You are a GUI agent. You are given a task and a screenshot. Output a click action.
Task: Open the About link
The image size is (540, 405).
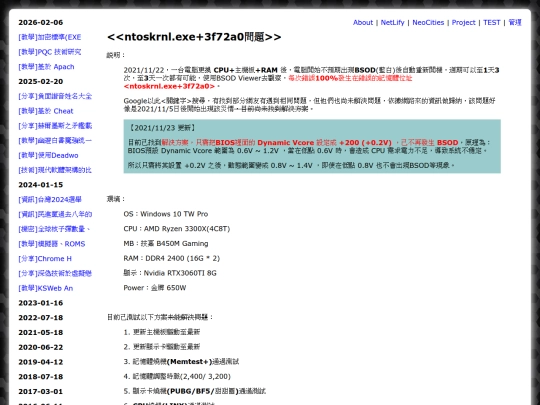click(x=363, y=22)
